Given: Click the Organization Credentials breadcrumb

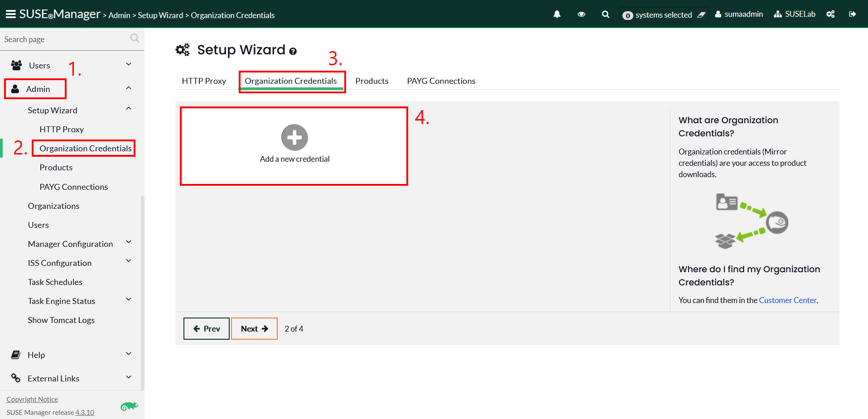Looking at the screenshot, I should pos(233,15).
